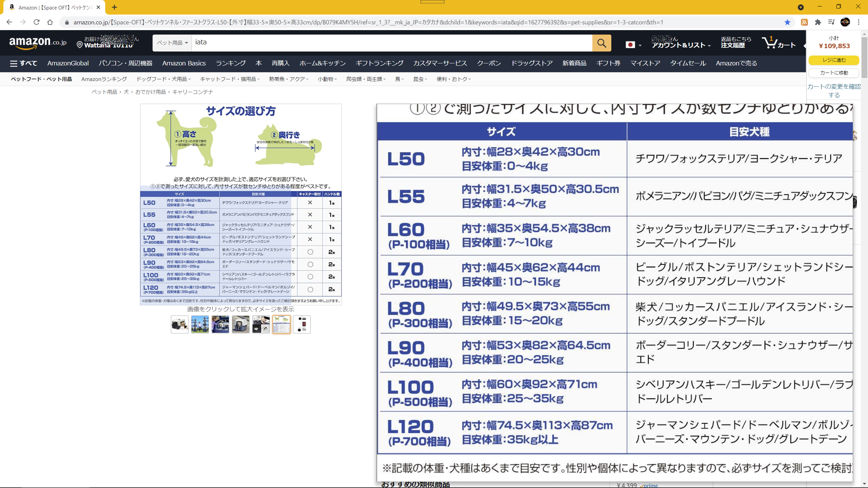The width and height of the screenshot is (868, 488).
Task: Open the reading list icon
Action: pyautogui.click(x=831, y=22)
